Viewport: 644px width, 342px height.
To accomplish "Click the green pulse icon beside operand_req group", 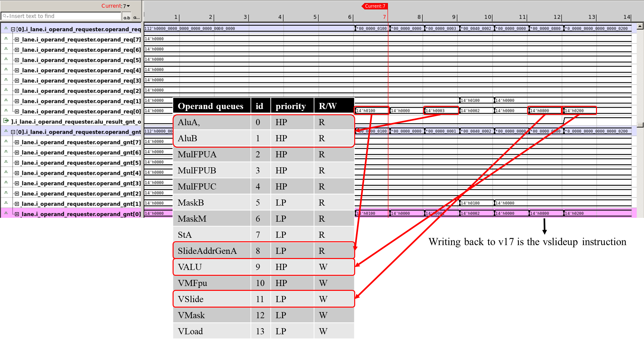I will [x=5, y=29].
